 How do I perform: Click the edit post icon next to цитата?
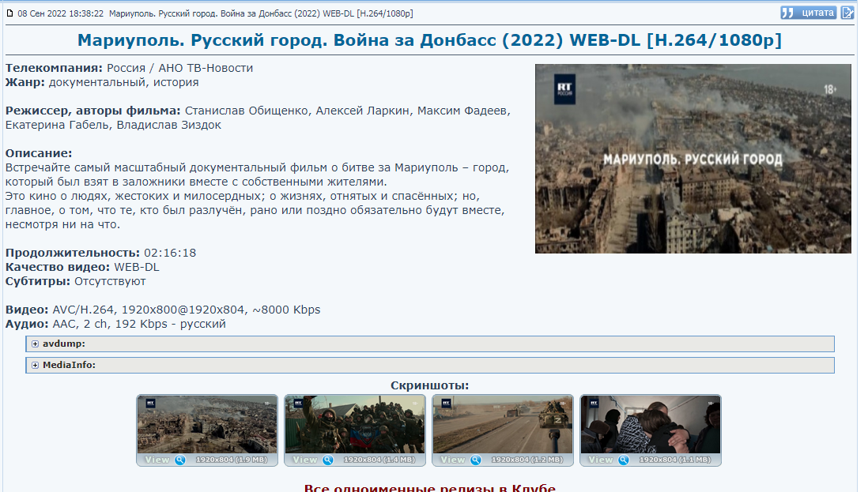[x=847, y=13]
